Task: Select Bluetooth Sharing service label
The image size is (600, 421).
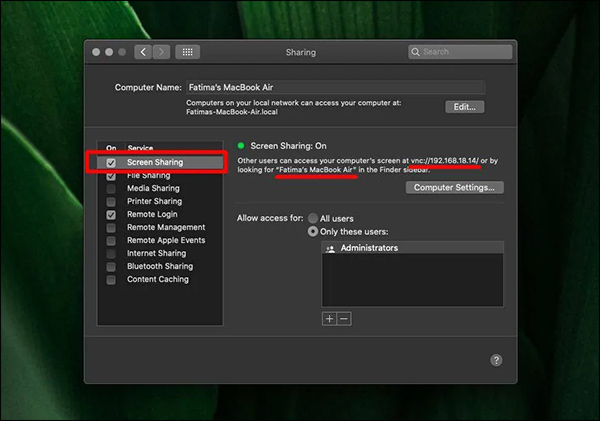Action: [x=160, y=266]
